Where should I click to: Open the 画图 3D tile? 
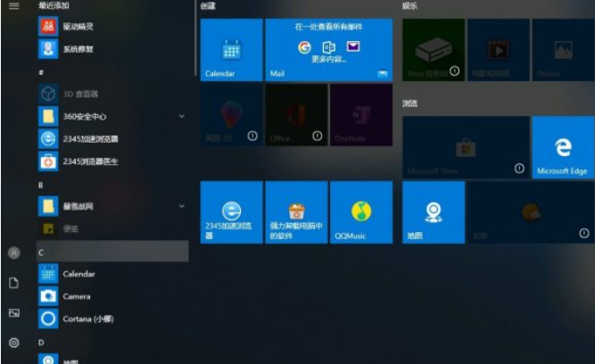point(231,114)
